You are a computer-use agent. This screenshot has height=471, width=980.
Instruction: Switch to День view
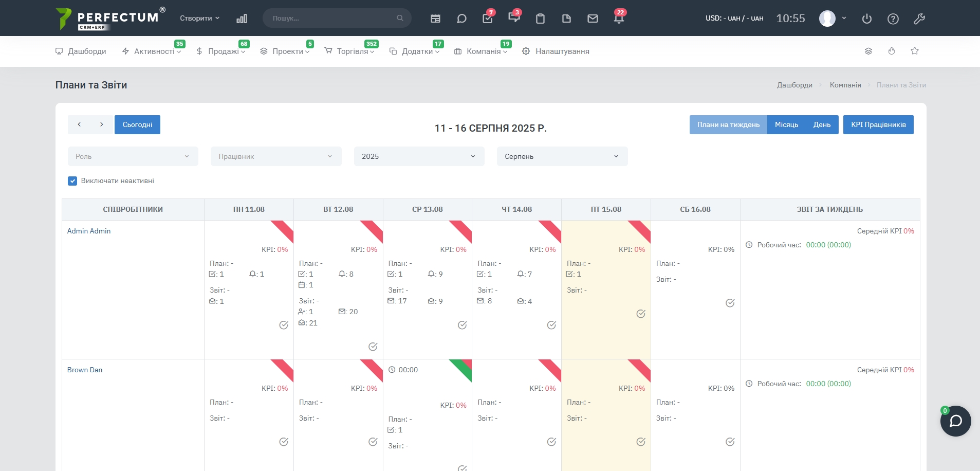(822, 124)
